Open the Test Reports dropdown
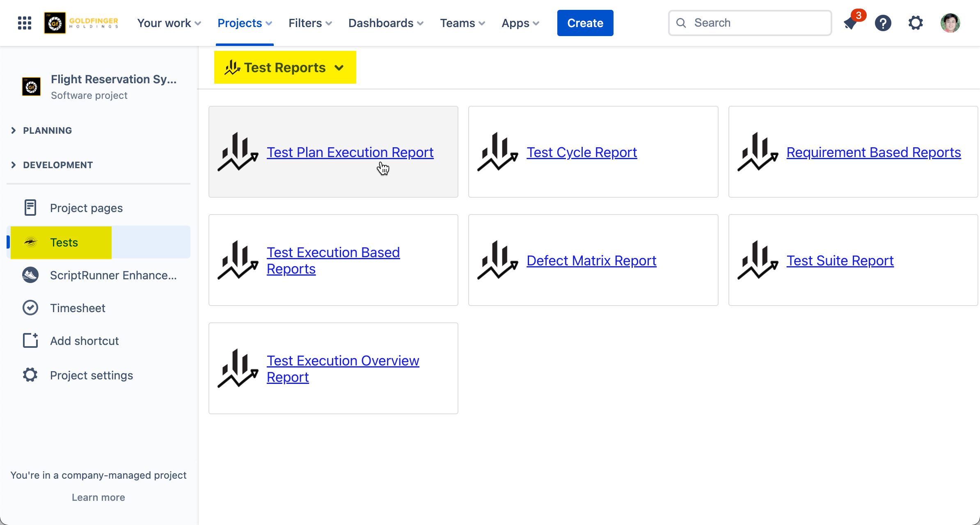The image size is (980, 525). (285, 67)
